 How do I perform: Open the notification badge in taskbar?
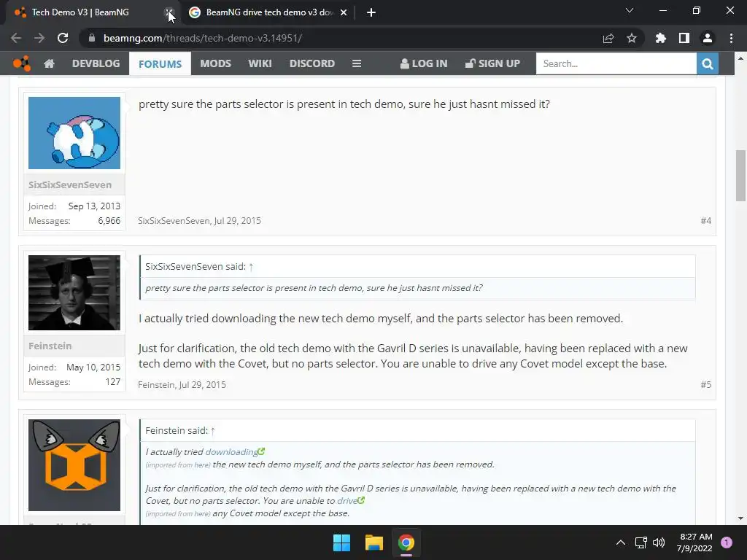pos(726,542)
